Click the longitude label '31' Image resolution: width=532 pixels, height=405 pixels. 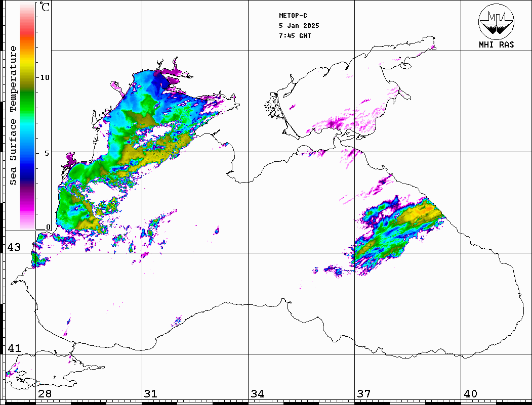click(x=151, y=394)
